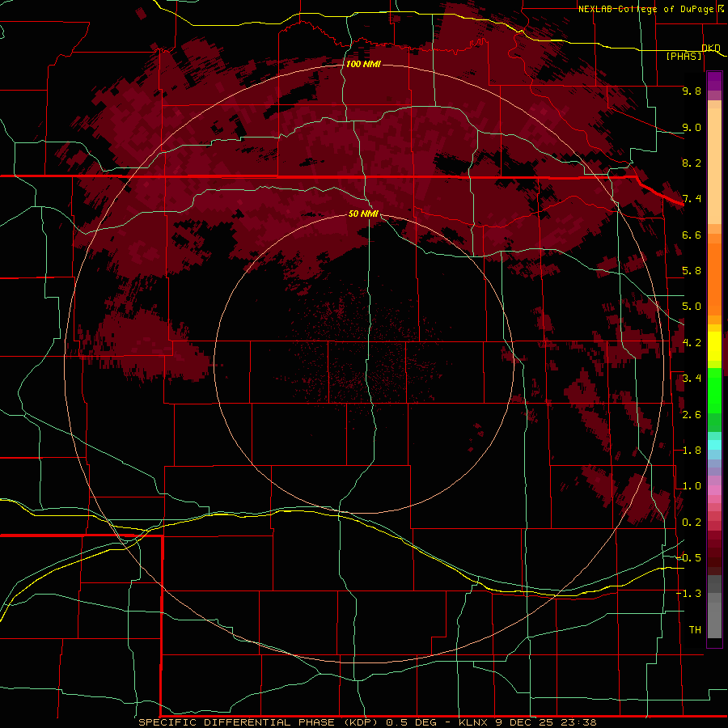Select the 6.6 scale value

[x=692, y=235]
